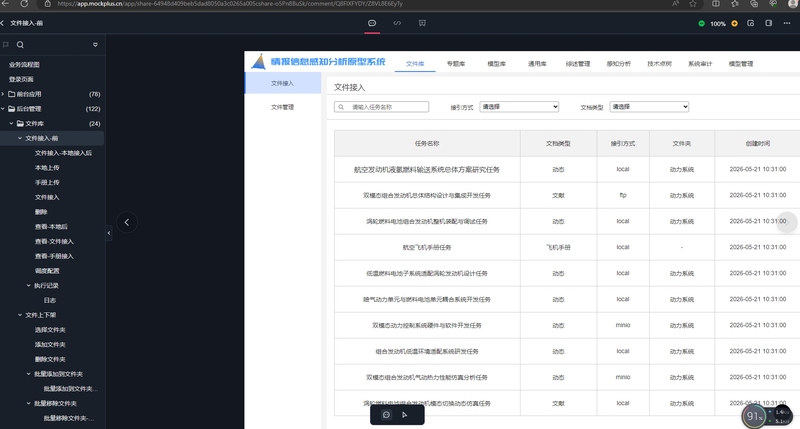This screenshot has height=429, width=800.
Task: Open the 删除文件夹 page
Action: [x=50, y=359]
